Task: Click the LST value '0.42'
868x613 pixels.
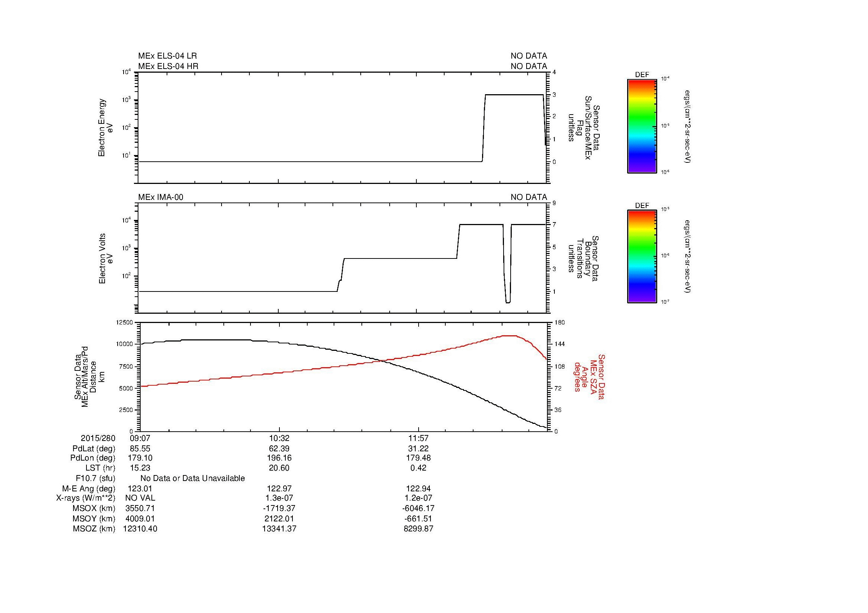Action: [x=418, y=468]
